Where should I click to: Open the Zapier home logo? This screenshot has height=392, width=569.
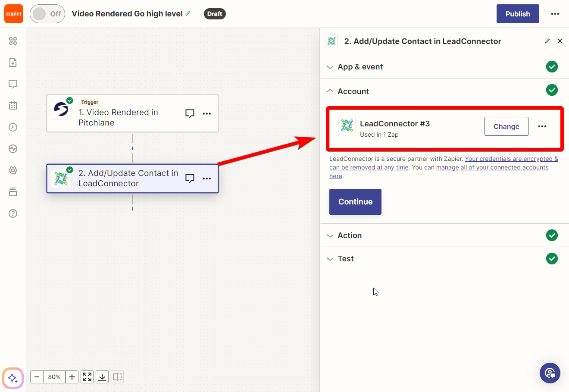tap(14, 14)
